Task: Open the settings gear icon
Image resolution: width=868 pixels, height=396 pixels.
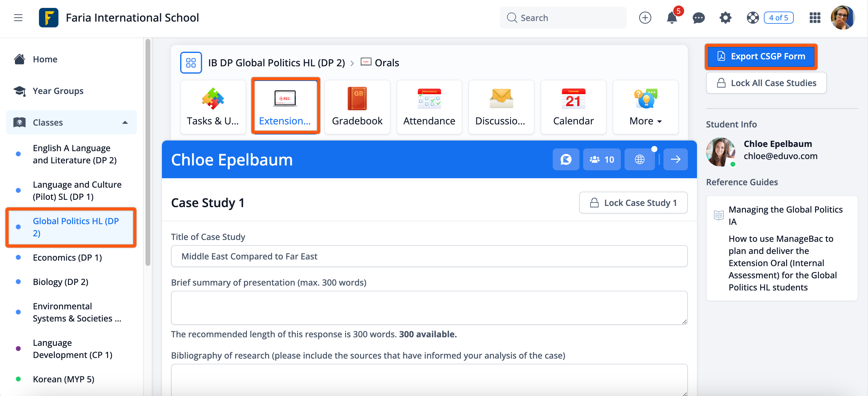Action: [x=725, y=18]
